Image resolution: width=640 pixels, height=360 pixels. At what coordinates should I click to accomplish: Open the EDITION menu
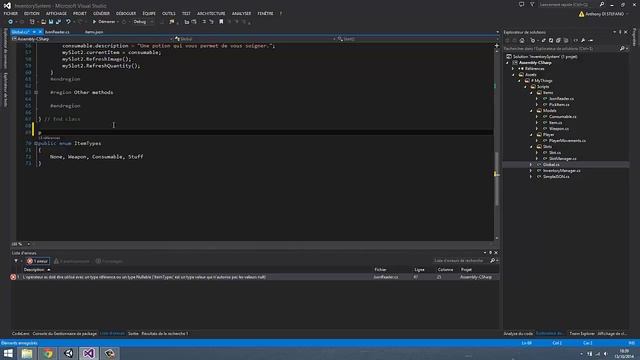coord(31,13)
